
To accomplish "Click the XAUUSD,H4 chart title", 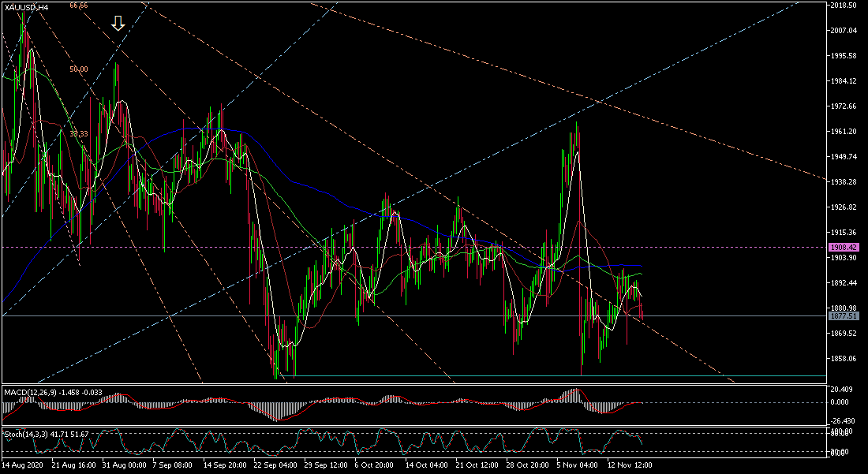I will coord(26,7).
